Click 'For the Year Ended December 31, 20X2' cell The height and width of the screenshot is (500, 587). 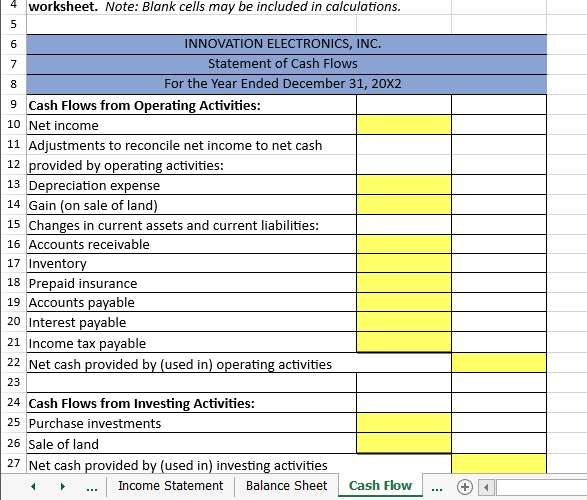(287, 84)
